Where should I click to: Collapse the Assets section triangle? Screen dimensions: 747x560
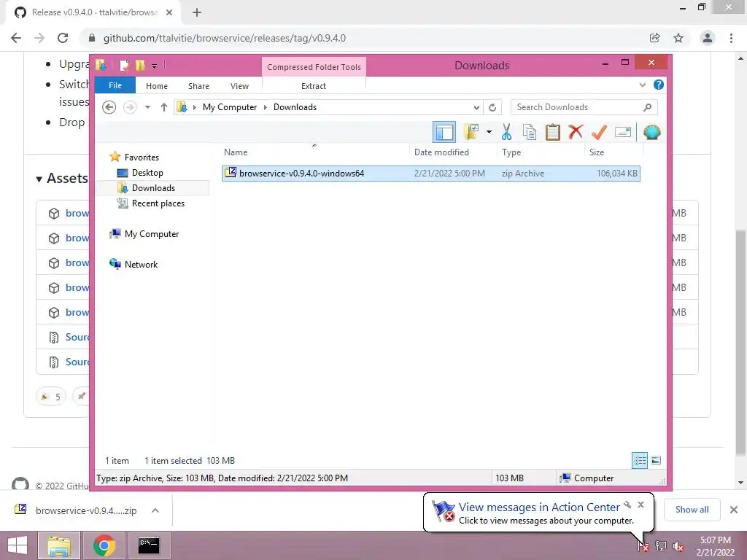(x=39, y=179)
